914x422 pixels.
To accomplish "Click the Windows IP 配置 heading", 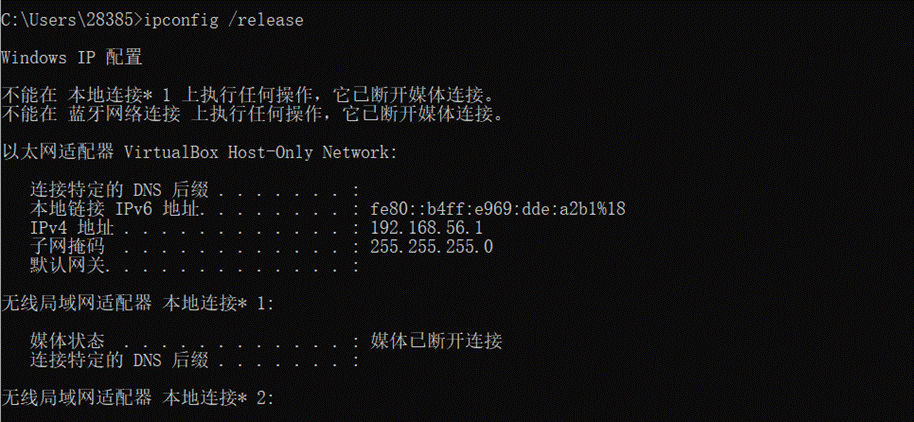I will point(72,58).
